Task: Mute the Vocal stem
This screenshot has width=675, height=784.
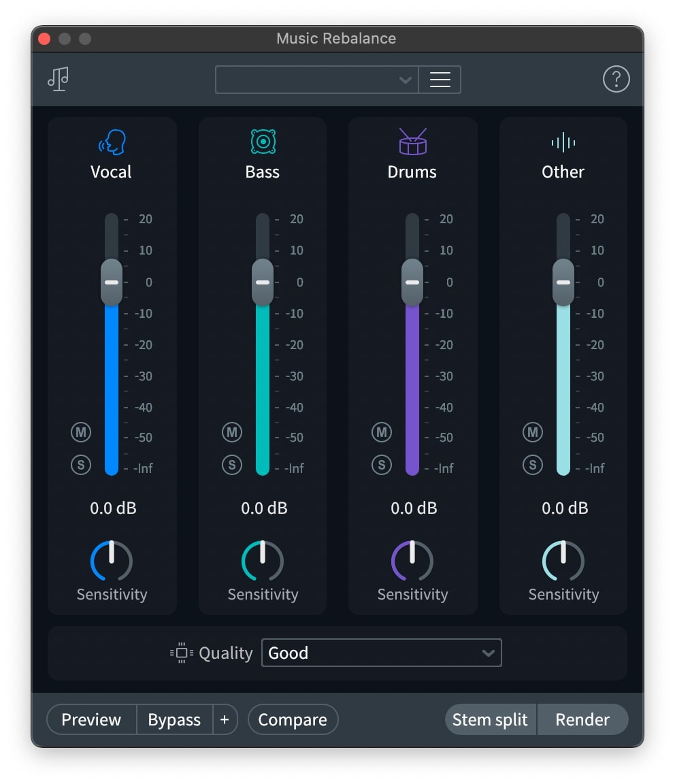Action: [80, 431]
